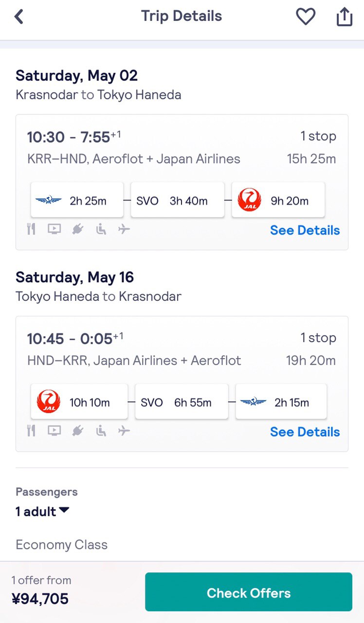The height and width of the screenshot is (623, 364).
Task: Tap the meal amenity icon on the outbound flight
Action: click(x=31, y=229)
